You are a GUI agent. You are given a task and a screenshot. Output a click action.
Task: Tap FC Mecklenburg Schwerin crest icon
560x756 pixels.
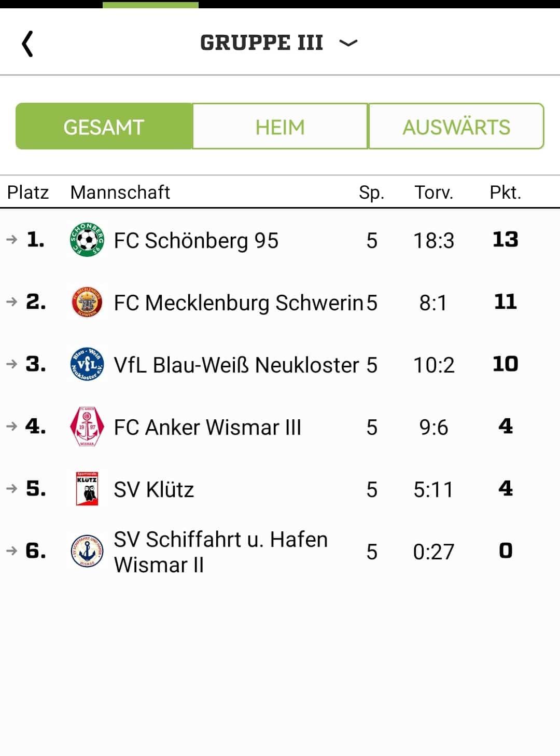pos(87,302)
